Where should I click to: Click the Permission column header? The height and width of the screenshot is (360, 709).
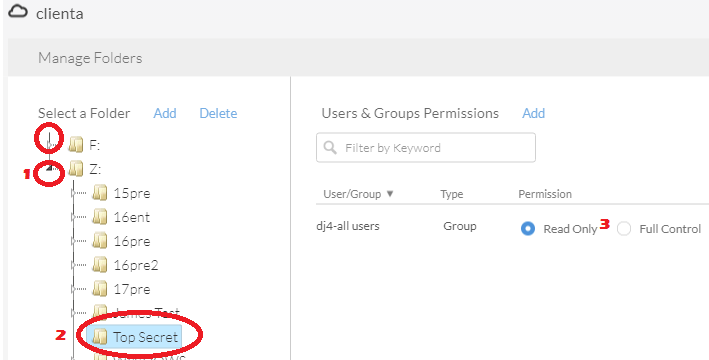(x=545, y=194)
